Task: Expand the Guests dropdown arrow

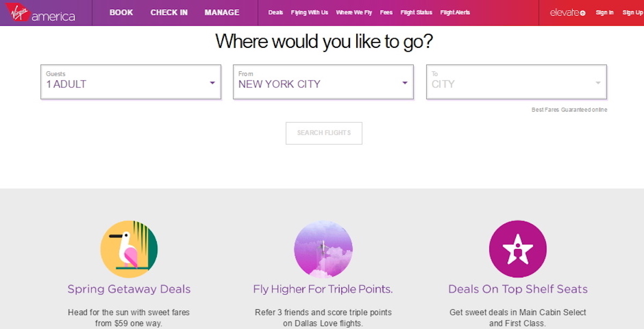Action: 212,83
